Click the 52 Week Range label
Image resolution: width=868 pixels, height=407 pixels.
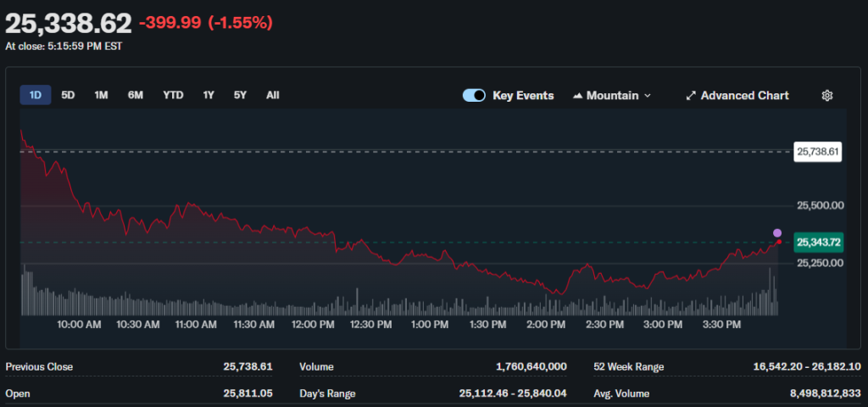tap(629, 367)
